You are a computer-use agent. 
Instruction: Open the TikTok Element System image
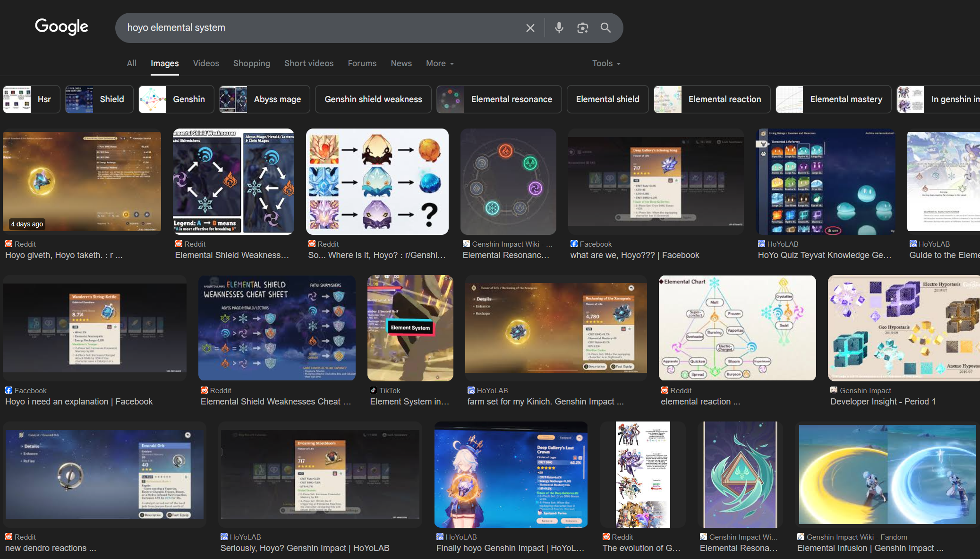pyautogui.click(x=410, y=328)
